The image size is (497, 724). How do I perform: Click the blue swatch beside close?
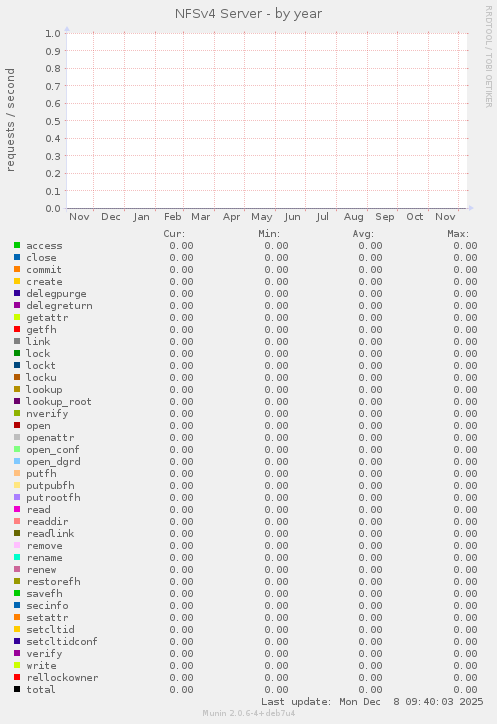(17, 257)
